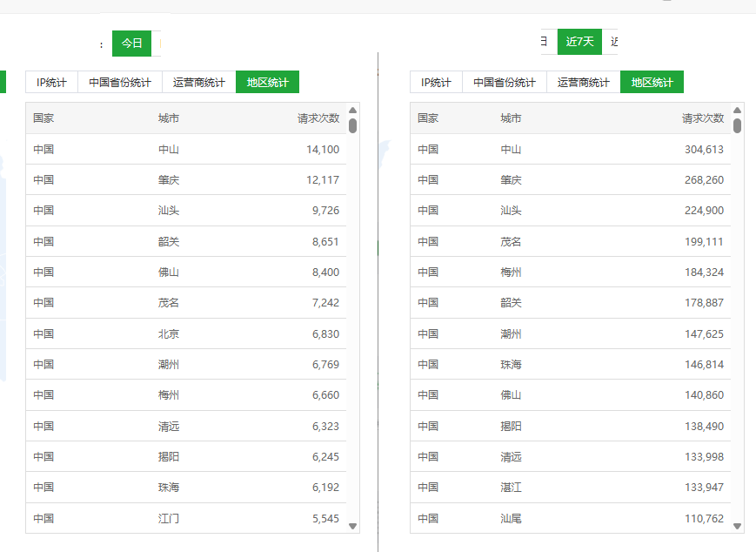Image resolution: width=756 pixels, height=552 pixels.
Task: Click the scrollbar thumb of 近7天 table
Action: click(x=738, y=125)
